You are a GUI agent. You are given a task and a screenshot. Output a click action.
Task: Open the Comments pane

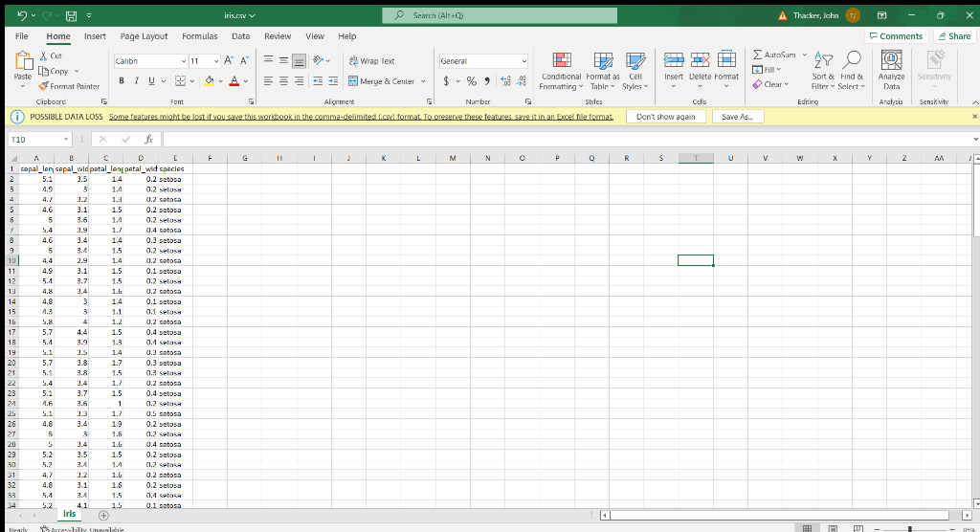pos(896,36)
